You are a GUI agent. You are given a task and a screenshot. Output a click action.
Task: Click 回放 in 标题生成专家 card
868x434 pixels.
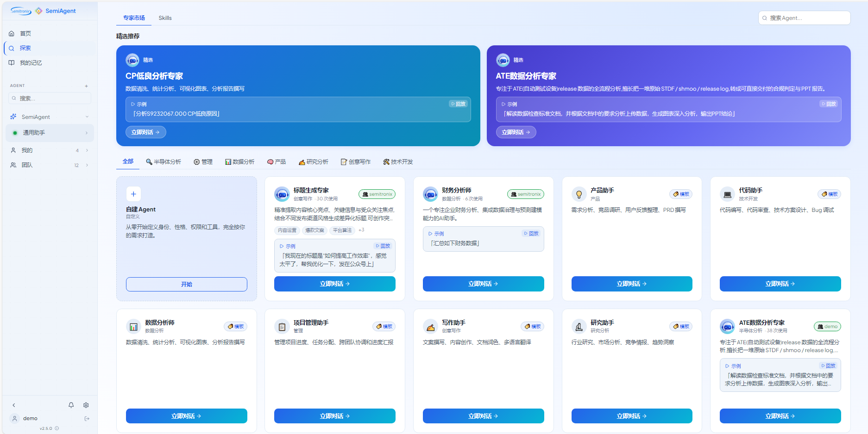(x=383, y=246)
